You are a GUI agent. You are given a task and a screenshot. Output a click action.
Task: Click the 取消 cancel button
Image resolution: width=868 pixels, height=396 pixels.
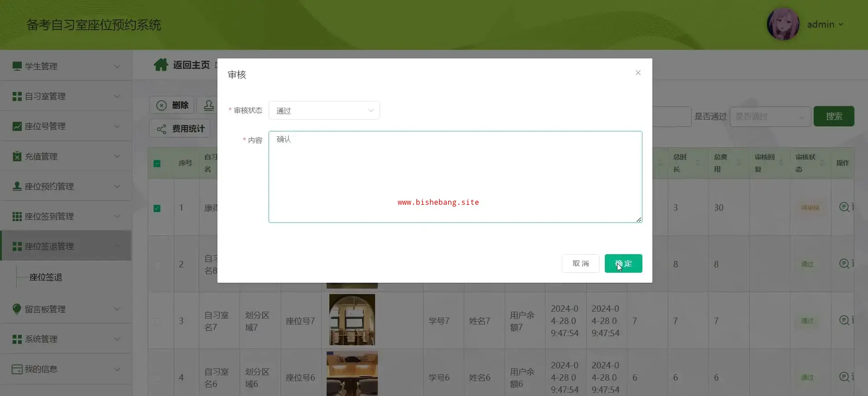pos(580,264)
